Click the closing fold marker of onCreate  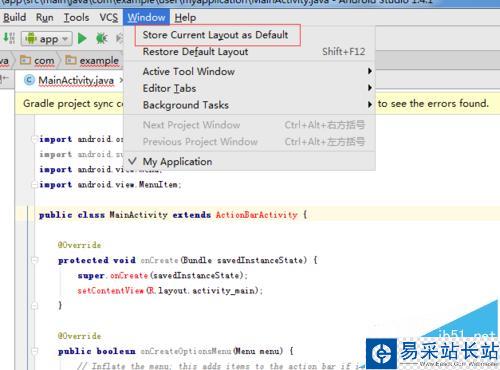pos(34,306)
